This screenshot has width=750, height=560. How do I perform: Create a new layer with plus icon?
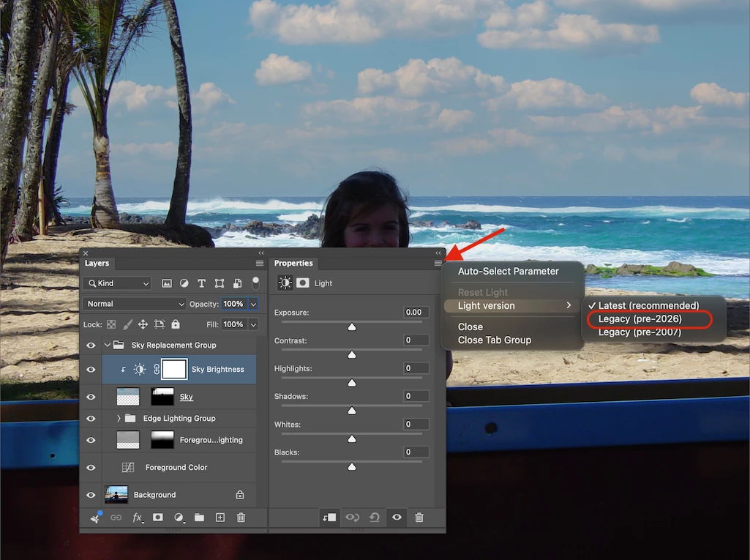(220, 518)
